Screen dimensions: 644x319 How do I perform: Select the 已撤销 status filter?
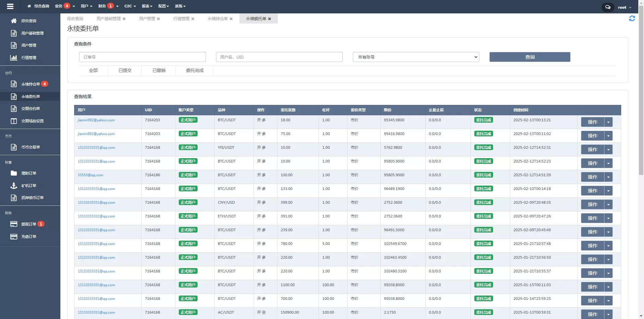[159, 71]
